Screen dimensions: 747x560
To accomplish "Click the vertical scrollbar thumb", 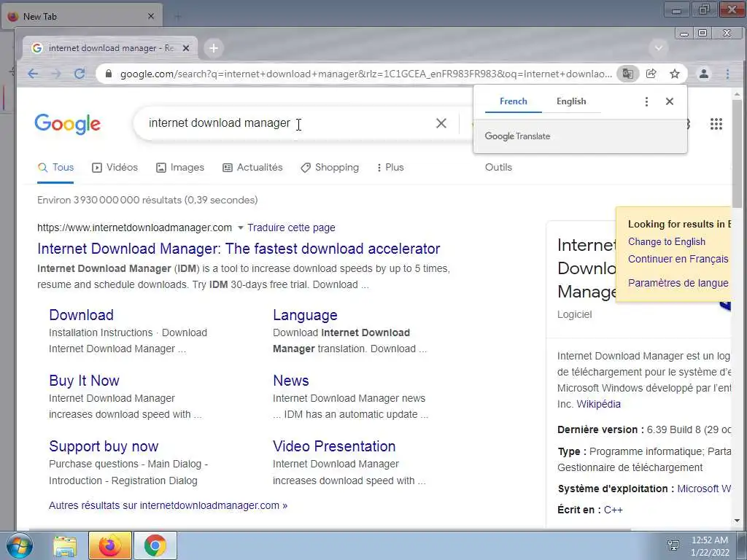I will click(737, 154).
